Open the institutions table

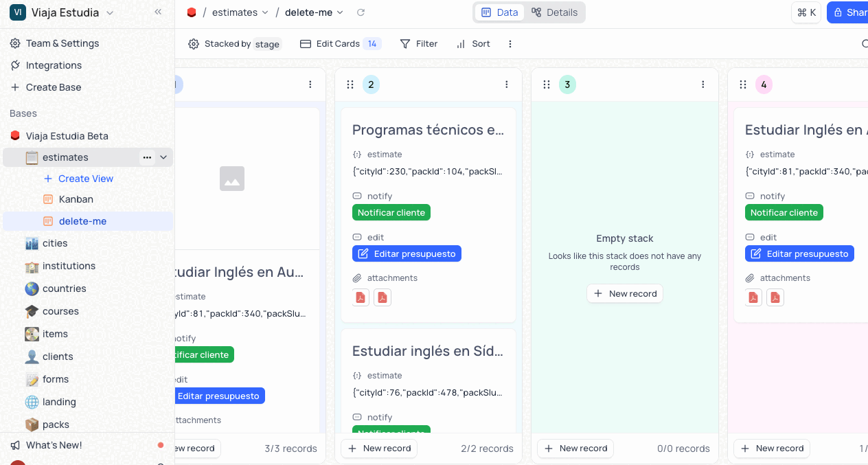coord(69,266)
